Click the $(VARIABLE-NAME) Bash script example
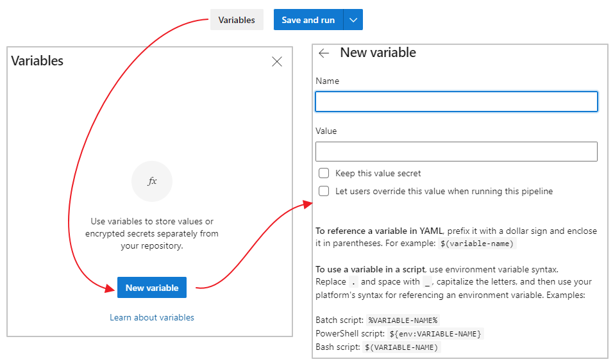The image size is (613, 364). (402, 347)
